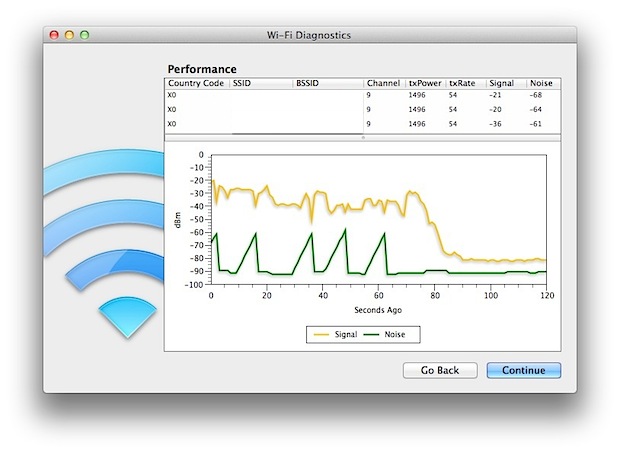
Task: Click the SSID column header
Action: click(260, 84)
